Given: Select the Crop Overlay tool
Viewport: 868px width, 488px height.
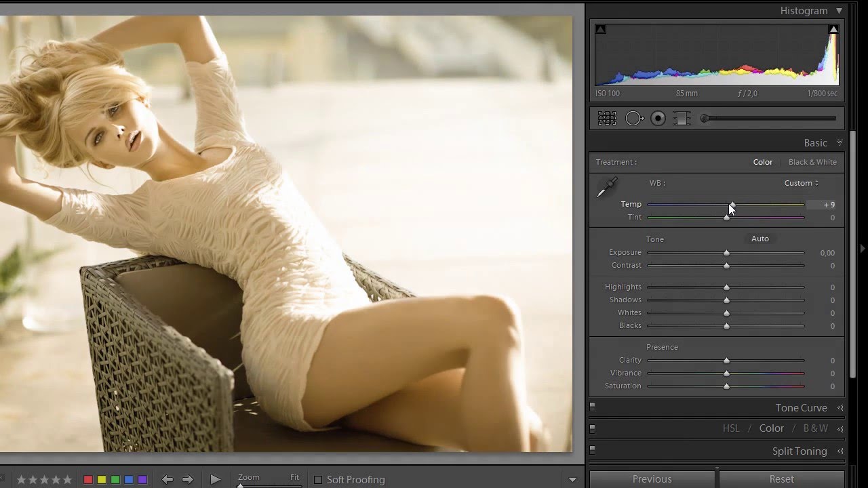Looking at the screenshot, I should tap(607, 119).
